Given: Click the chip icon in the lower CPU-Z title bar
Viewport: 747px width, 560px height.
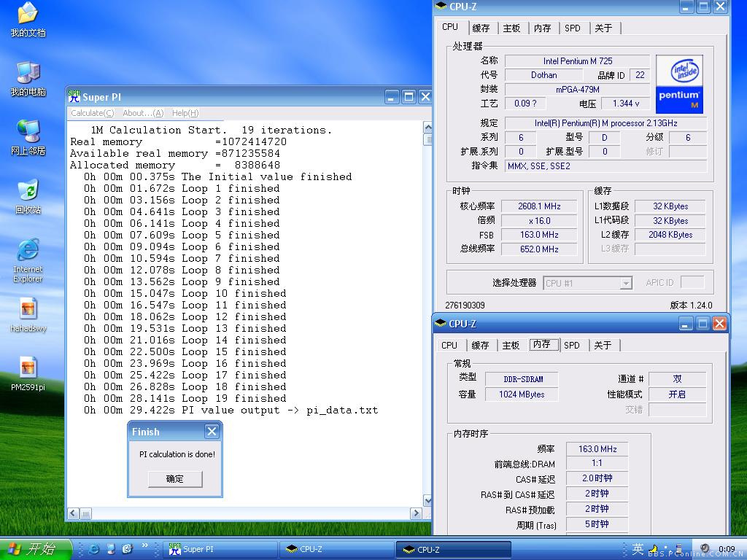Looking at the screenshot, I should point(441,323).
